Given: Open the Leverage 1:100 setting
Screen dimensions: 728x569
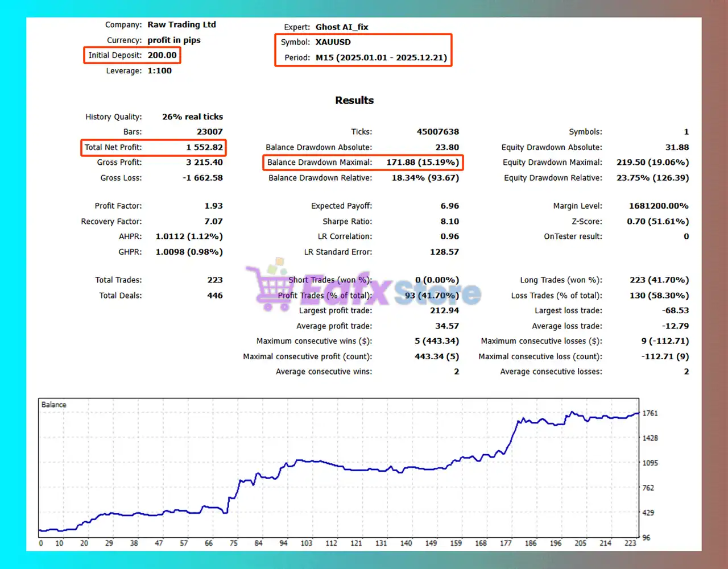Looking at the screenshot, I should [160, 70].
